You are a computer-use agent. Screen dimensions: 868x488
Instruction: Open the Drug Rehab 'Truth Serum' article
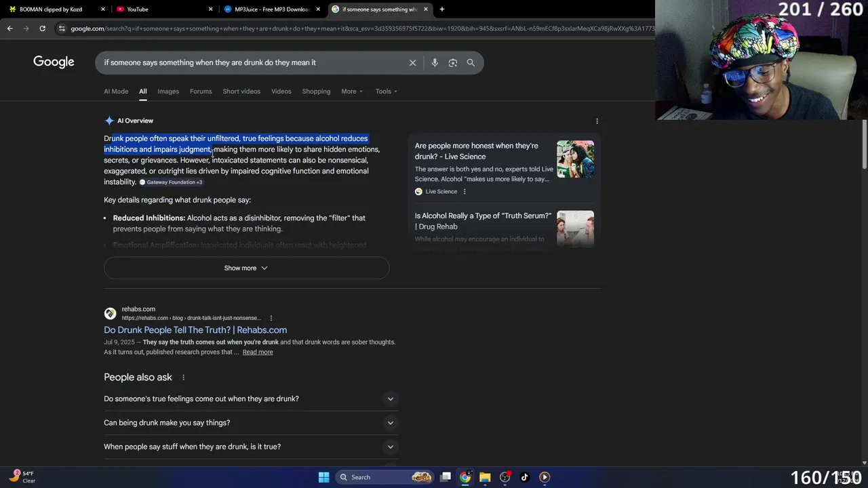[x=483, y=221]
